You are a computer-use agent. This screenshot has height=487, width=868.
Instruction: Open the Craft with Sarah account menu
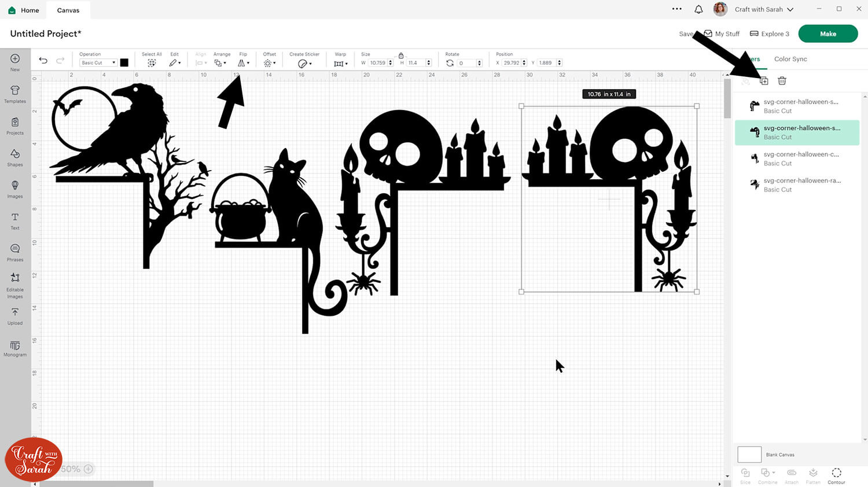pos(764,9)
